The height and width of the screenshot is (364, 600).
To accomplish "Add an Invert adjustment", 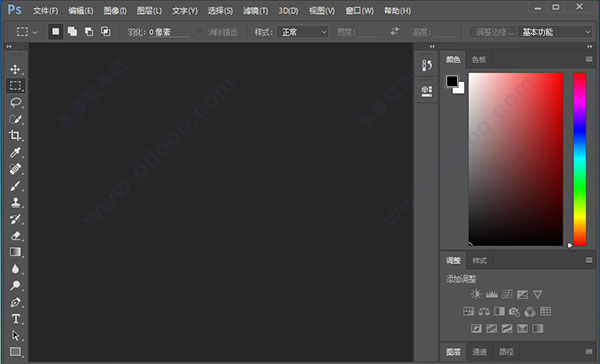I will click(476, 328).
